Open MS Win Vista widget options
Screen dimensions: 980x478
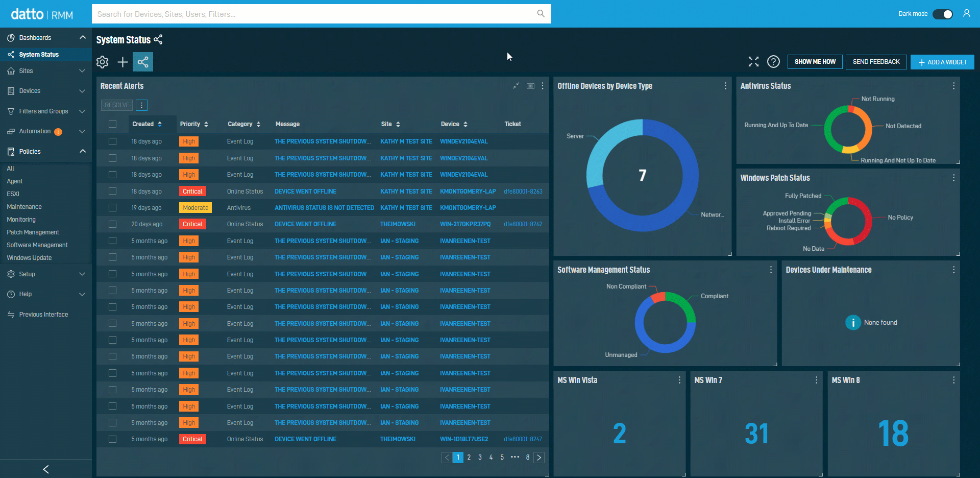click(x=679, y=380)
